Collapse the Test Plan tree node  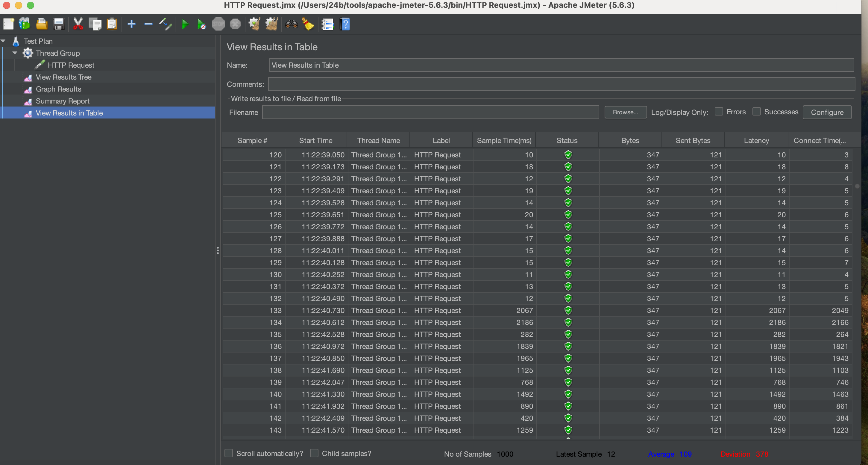click(3, 41)
